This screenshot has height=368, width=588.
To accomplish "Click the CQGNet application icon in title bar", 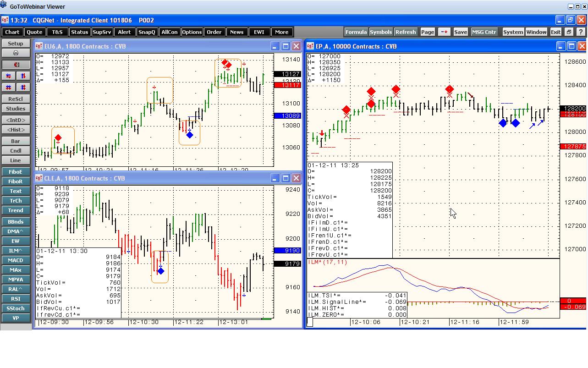I will pyautogui.click(x=5, y=20).
